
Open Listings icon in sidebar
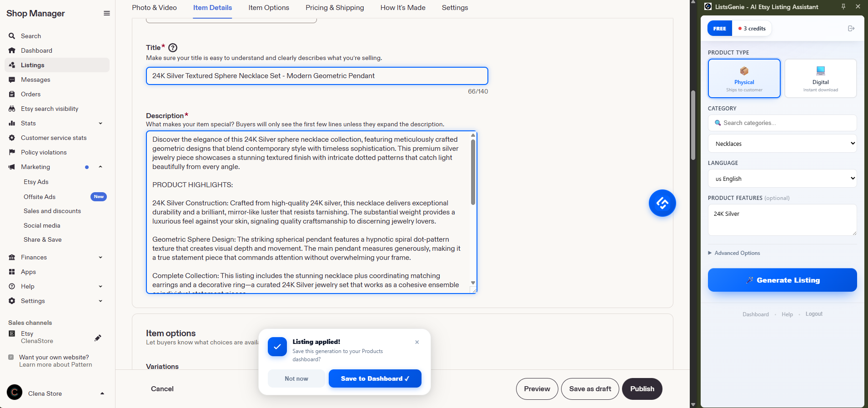(12, 65)
